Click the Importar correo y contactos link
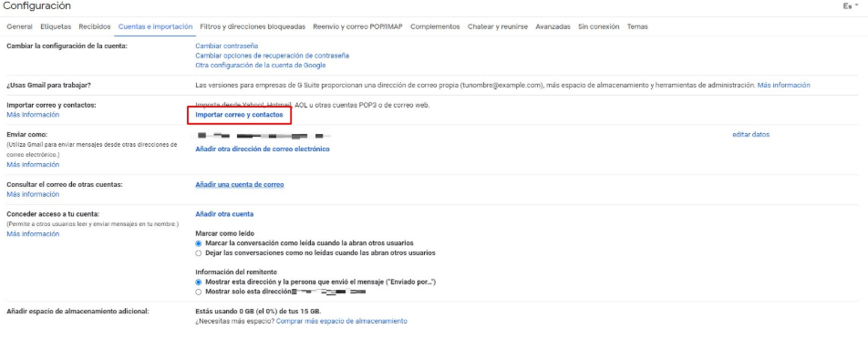Image resolution: width=868 pixels, height=339 pixels. click(x=239, y=115)
